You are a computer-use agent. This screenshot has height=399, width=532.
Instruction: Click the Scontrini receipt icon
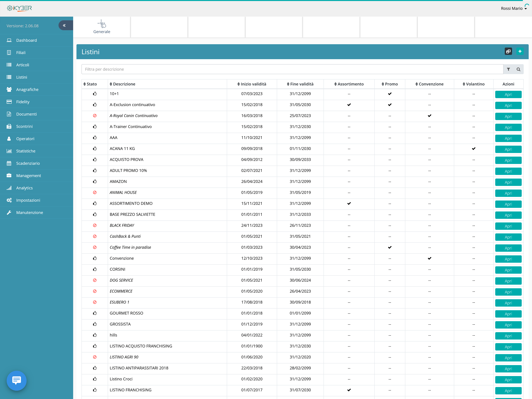tap(9, 126)
